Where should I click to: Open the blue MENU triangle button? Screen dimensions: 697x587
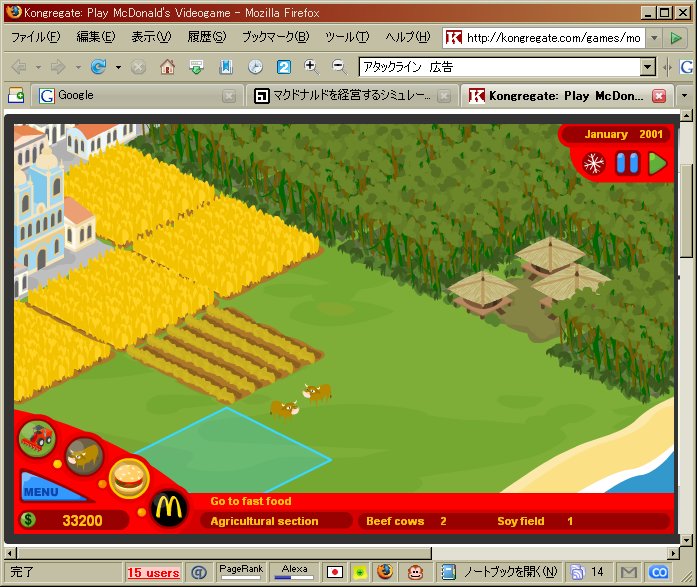coord(51,487)
